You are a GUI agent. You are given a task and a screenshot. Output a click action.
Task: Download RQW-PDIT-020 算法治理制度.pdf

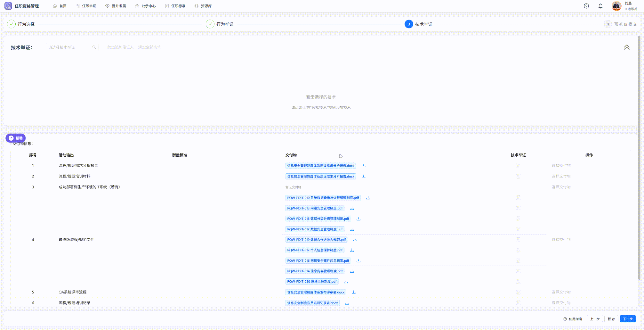click(x=346, y=282)
